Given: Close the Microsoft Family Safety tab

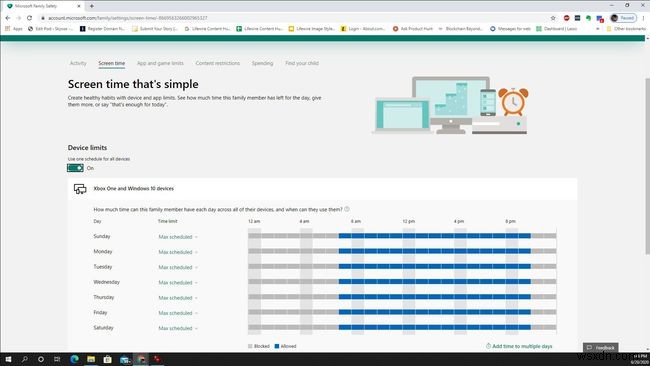Looking at the screenshot, I should [79, 6].
